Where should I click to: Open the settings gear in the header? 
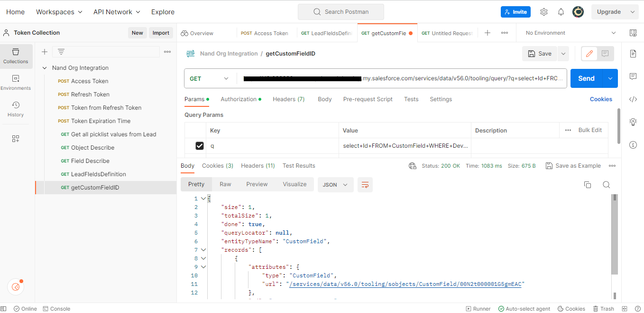(x=544, y=12)
